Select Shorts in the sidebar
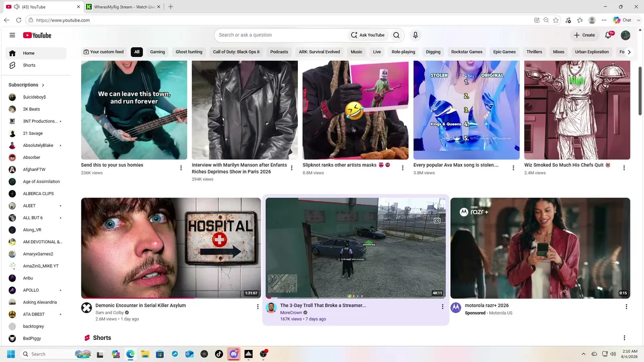The image size is (644, 362). tap(35, 65)
